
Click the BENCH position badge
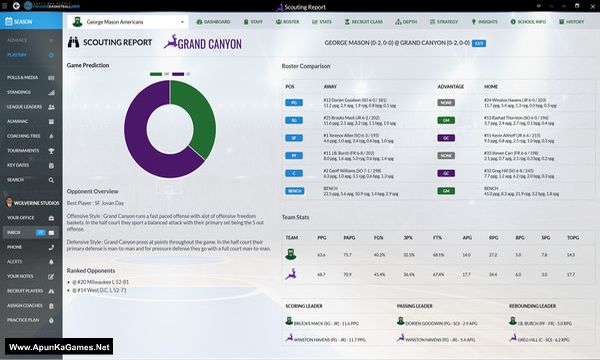coord(294,191)
